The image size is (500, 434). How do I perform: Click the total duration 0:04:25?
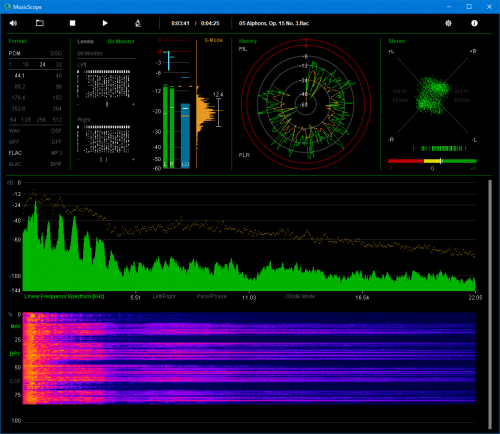pos(210,23)
